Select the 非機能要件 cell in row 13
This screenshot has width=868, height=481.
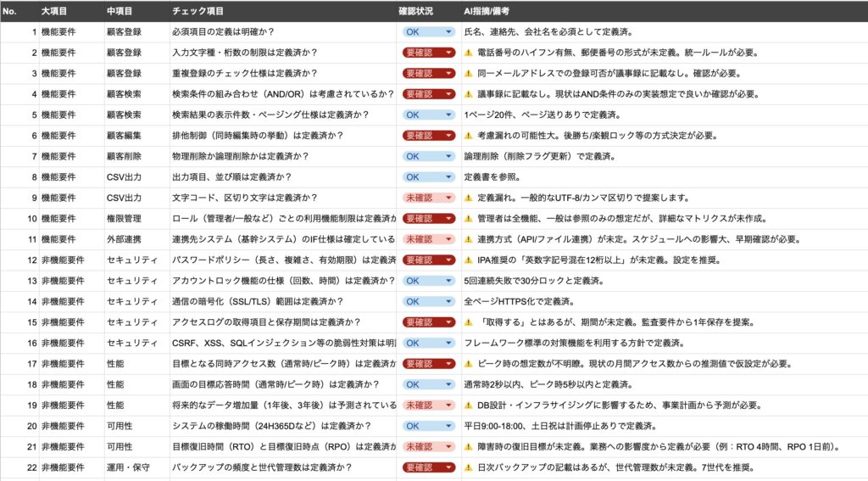[x=64, y=281]
